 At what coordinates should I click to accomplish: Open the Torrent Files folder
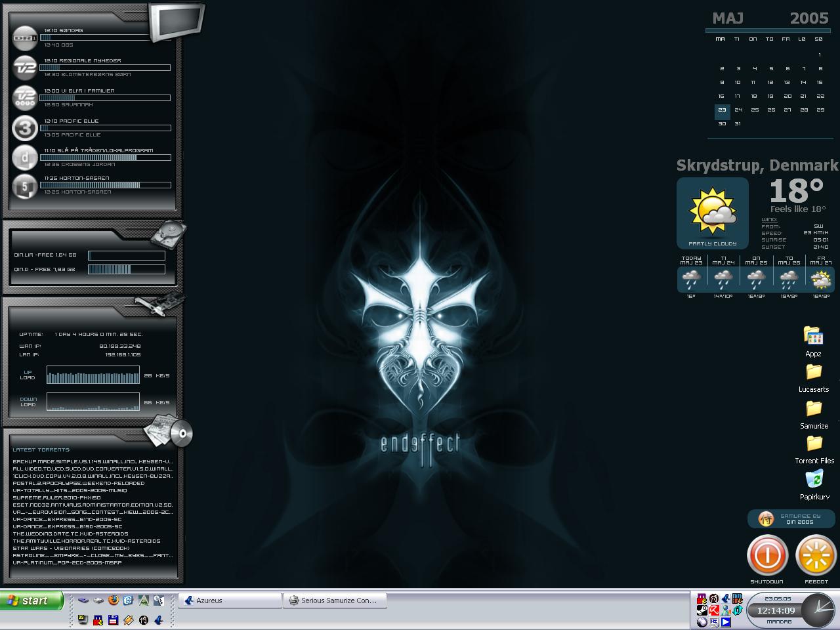[814, 444]
